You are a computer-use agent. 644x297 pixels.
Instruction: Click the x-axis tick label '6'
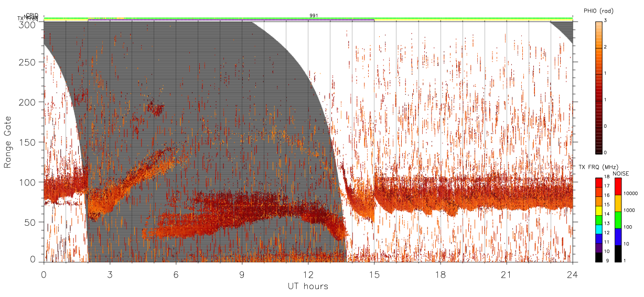pos(176,275)
